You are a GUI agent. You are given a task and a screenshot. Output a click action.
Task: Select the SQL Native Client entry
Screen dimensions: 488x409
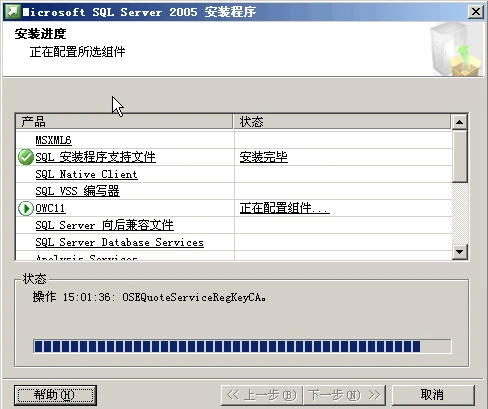(86, 174)
